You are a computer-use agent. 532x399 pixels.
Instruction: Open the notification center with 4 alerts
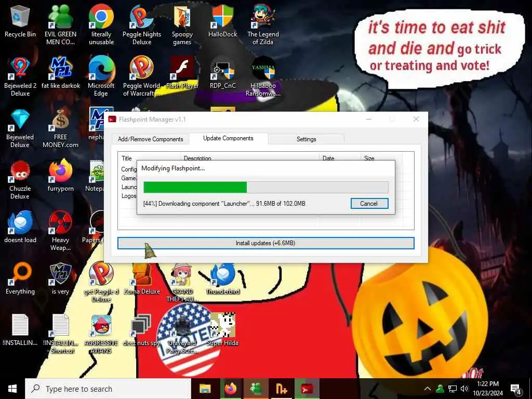tap(516, 390)
